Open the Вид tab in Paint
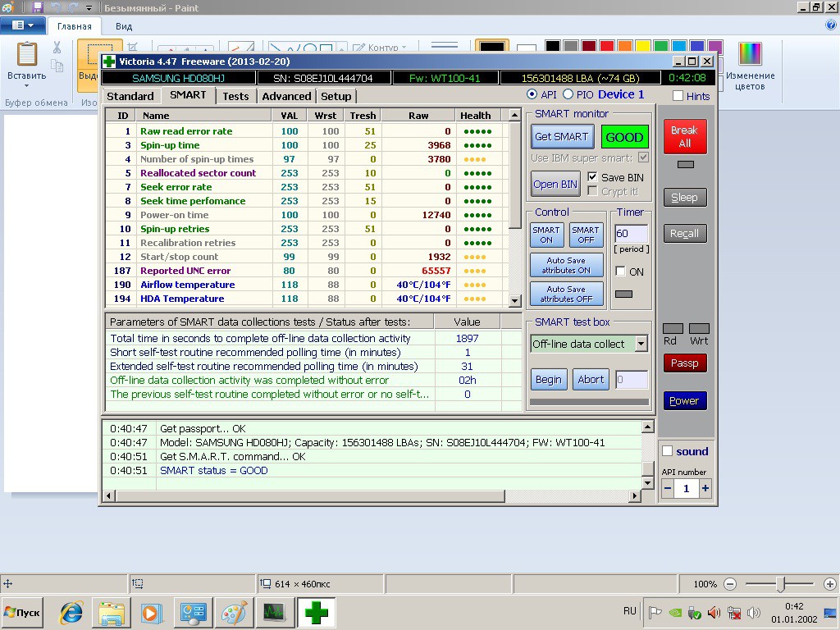The width and height of the screenshot is (840, 630). click(x=124, y=26)
